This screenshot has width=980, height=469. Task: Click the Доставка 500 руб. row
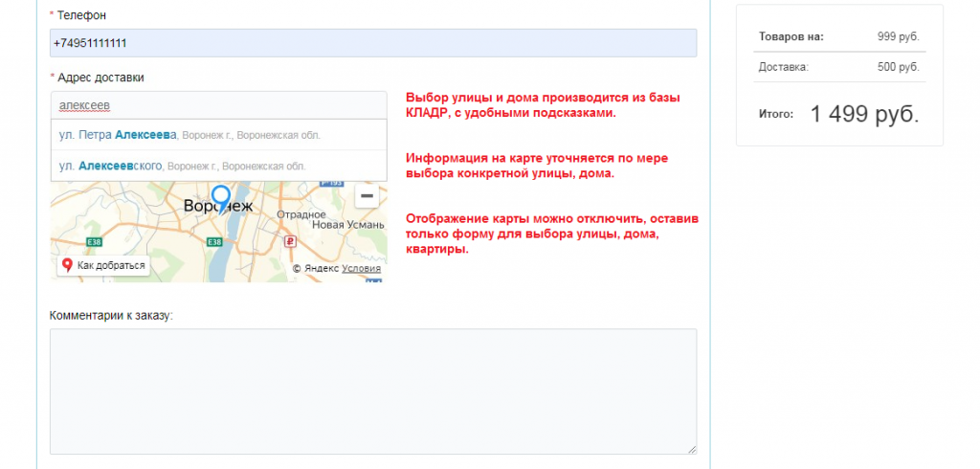tap(838, 67)
